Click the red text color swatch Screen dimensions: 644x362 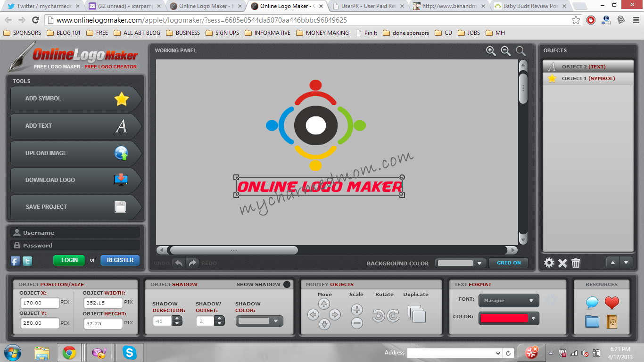(x=504, y=318)
